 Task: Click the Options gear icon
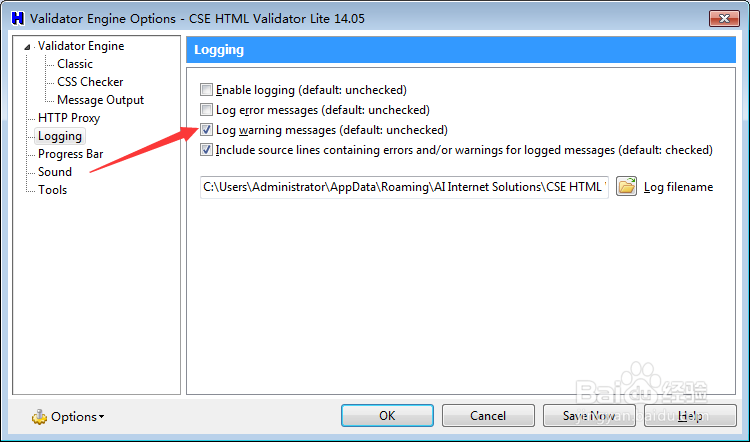tap(40, 416)
